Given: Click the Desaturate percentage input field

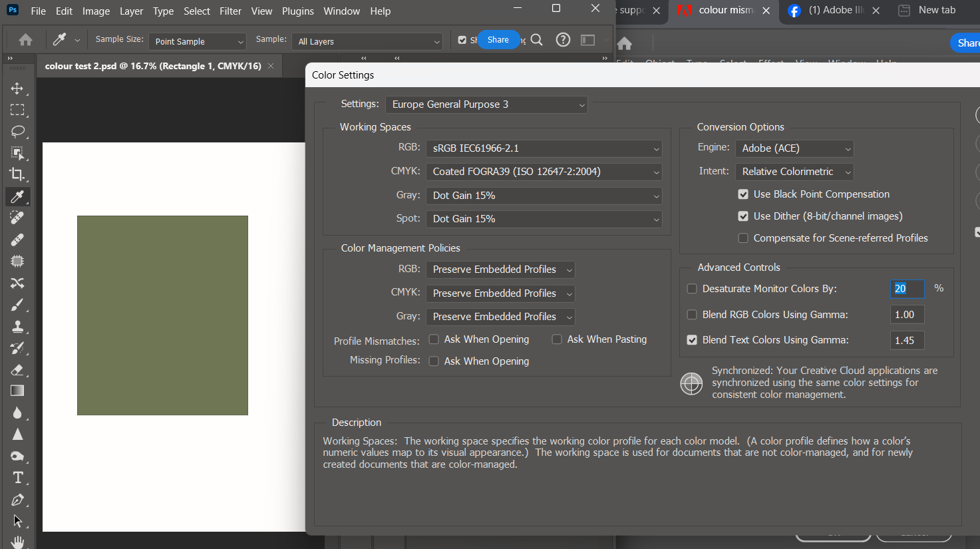Looking at the screenshot, I should [907, 288].
